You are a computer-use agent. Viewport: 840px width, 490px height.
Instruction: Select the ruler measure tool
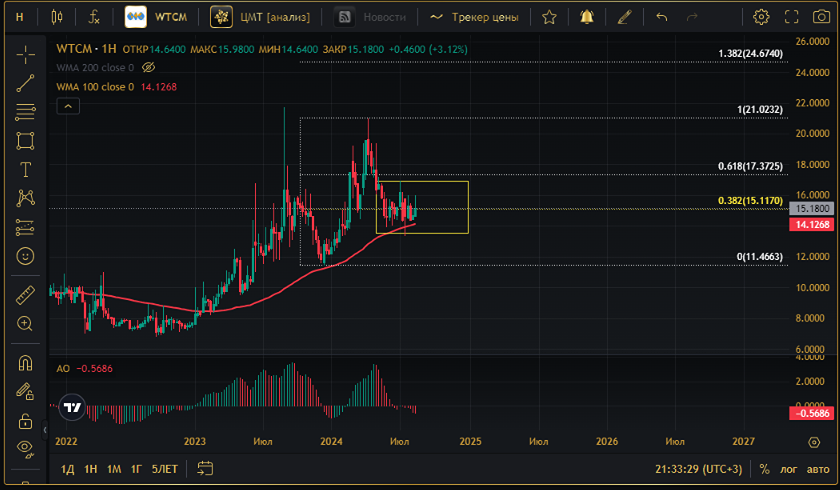(25, 294)
